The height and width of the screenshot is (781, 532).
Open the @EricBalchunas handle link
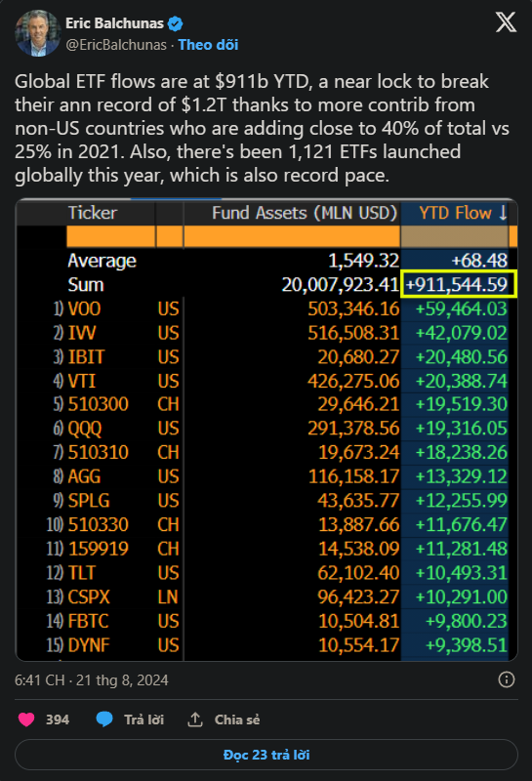(116, 45)
